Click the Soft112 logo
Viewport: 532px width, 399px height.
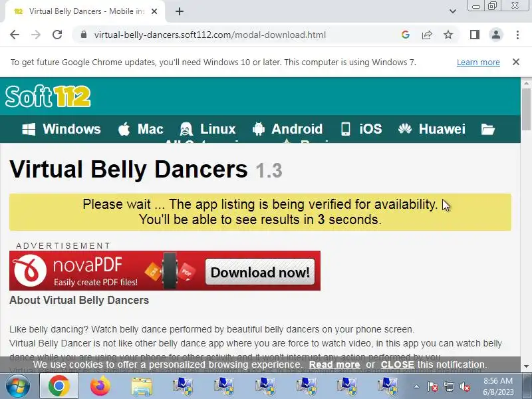(x=48, y=96)
